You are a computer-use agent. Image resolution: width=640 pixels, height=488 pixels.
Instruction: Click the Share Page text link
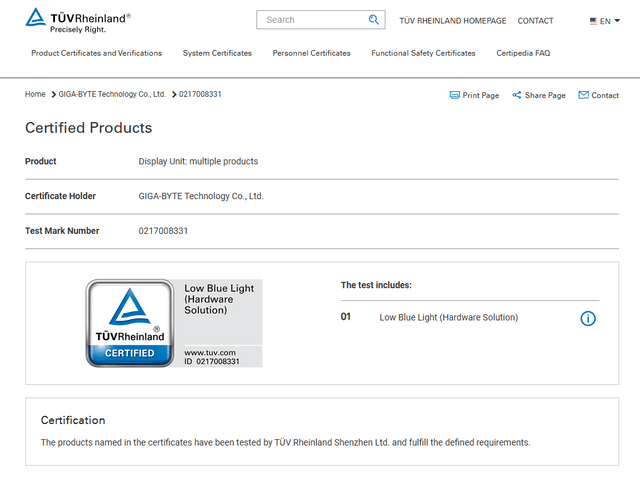(545, 95)
